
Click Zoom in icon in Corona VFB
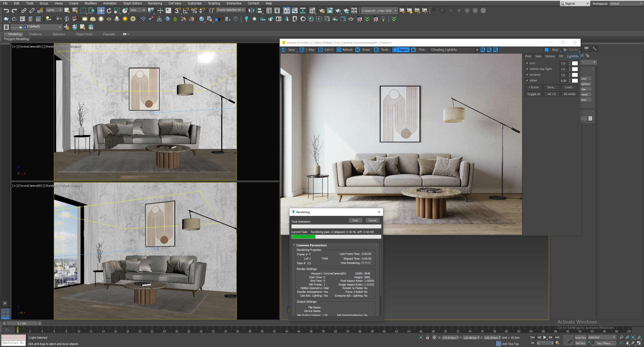483,50
